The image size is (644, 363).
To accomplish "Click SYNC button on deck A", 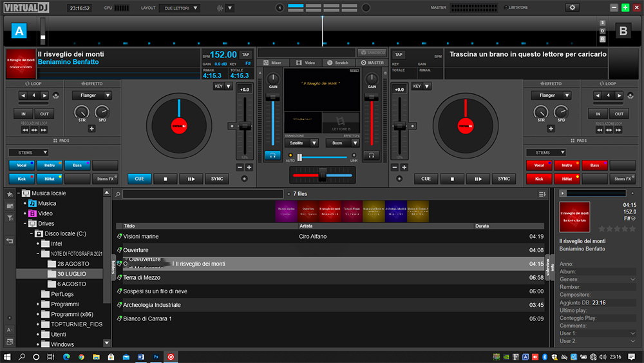I will click(x=217, y=179).
